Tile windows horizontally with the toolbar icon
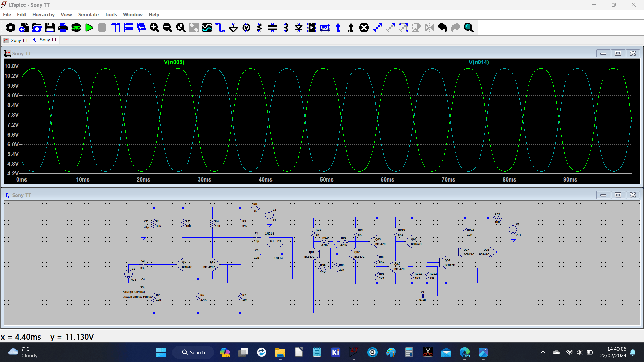 [129, 28]
